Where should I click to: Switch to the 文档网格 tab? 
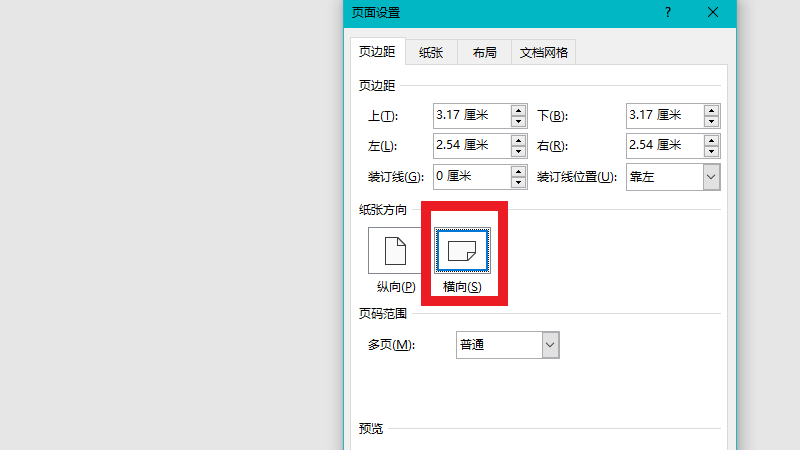[543, 53]
